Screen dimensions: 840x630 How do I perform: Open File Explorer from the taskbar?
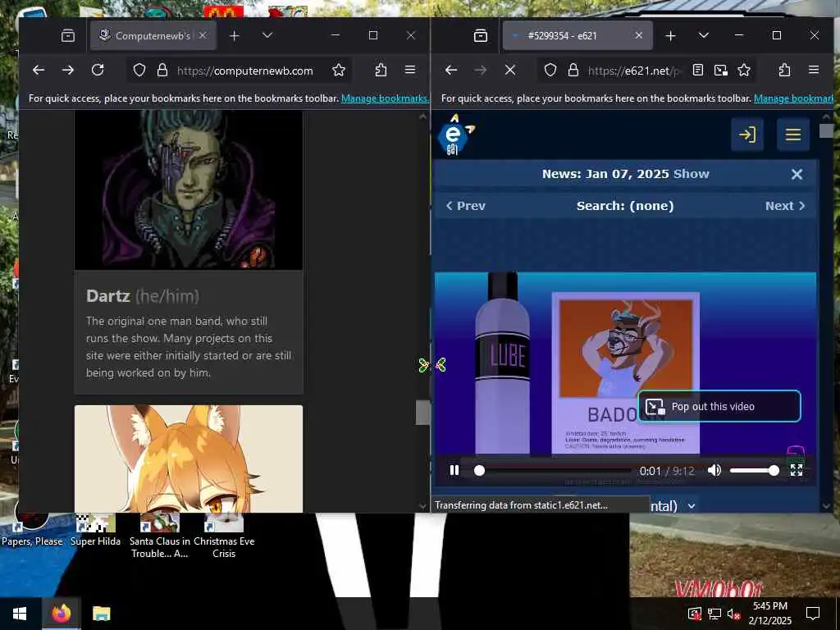[x=101, y=614]
